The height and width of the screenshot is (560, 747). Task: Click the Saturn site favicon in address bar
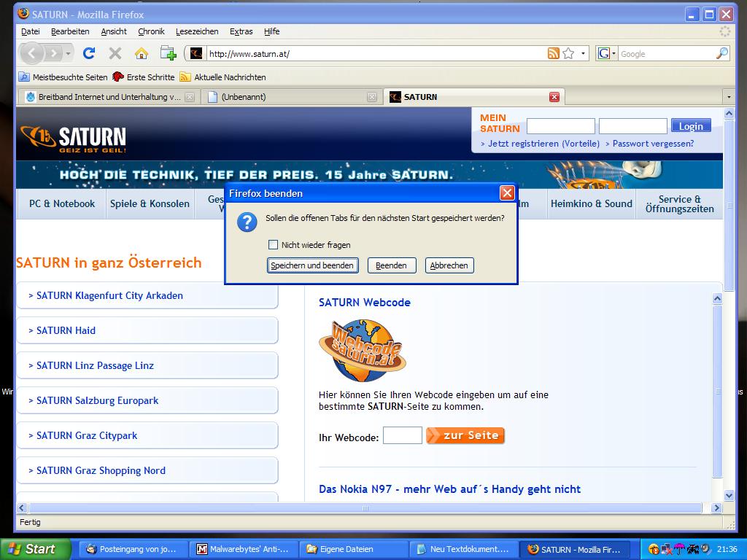click(196, 53)
